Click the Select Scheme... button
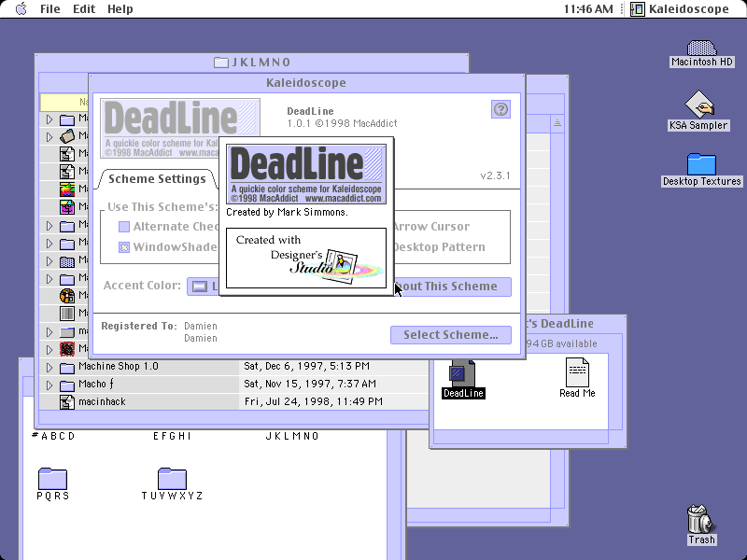 (451, 335)
